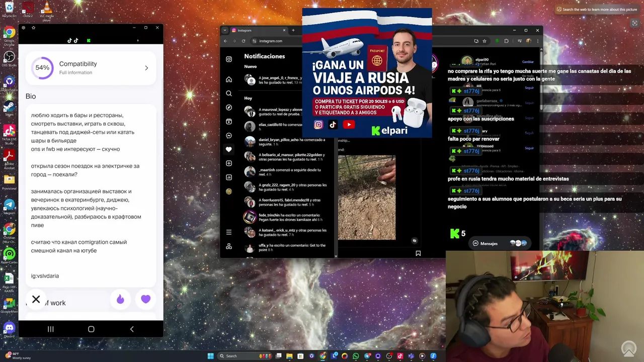Open _maartinh follow notification
This screenshot has height=362, width=644.
tap(286, 172)
